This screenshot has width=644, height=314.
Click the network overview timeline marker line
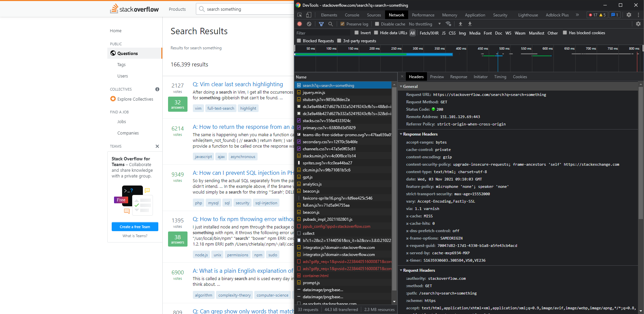coord(498,61)
